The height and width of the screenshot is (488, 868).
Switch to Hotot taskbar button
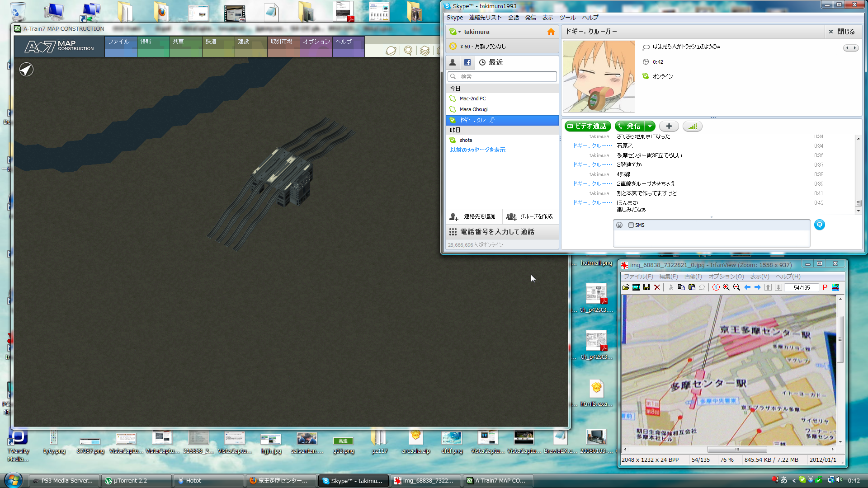pyautogui.click(x=208, y=481)
